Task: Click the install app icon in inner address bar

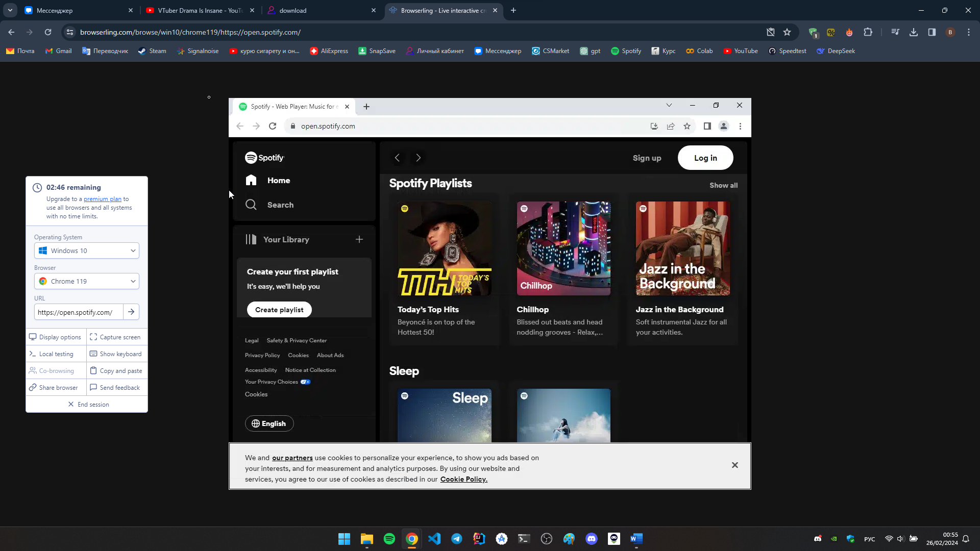Action: pyautogui.click(x=654, y=126)
